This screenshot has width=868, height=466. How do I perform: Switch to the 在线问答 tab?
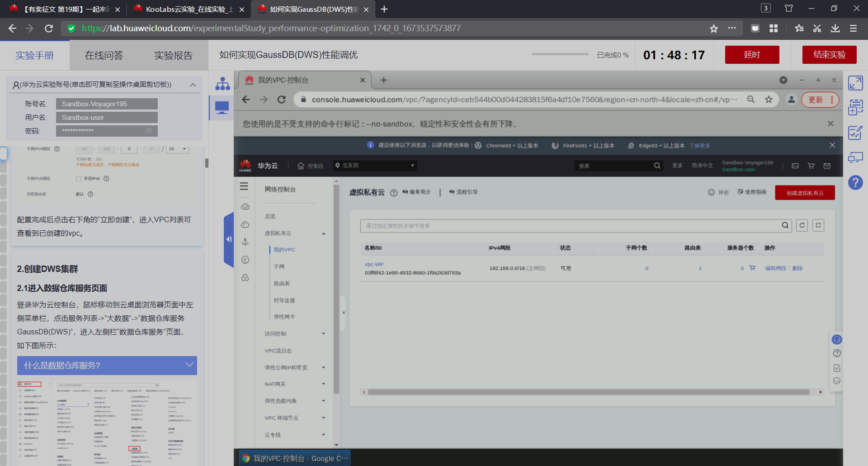tap(104, 55)
